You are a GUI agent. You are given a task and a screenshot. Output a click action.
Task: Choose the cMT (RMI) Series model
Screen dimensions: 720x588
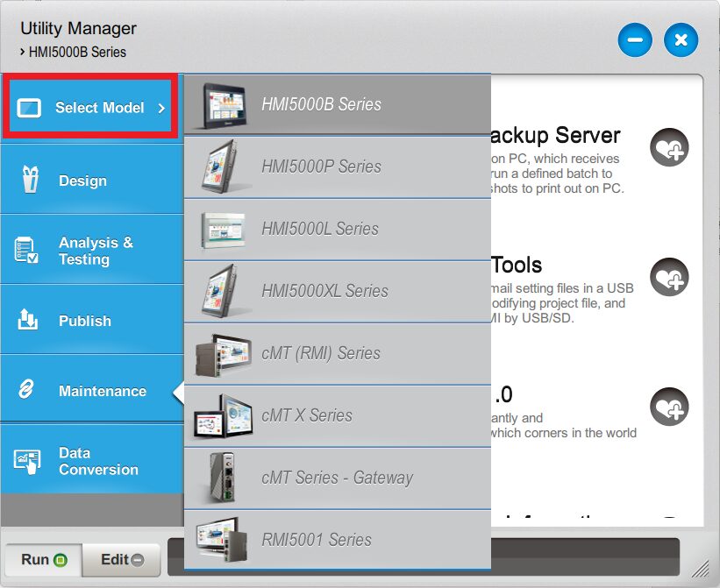click(338, 354)
